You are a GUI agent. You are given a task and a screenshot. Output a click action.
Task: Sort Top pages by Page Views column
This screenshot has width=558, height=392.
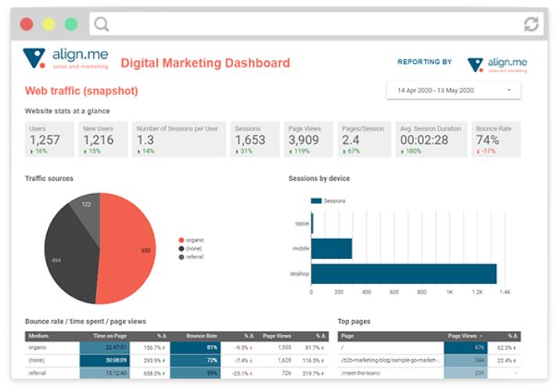pos(465,335)
